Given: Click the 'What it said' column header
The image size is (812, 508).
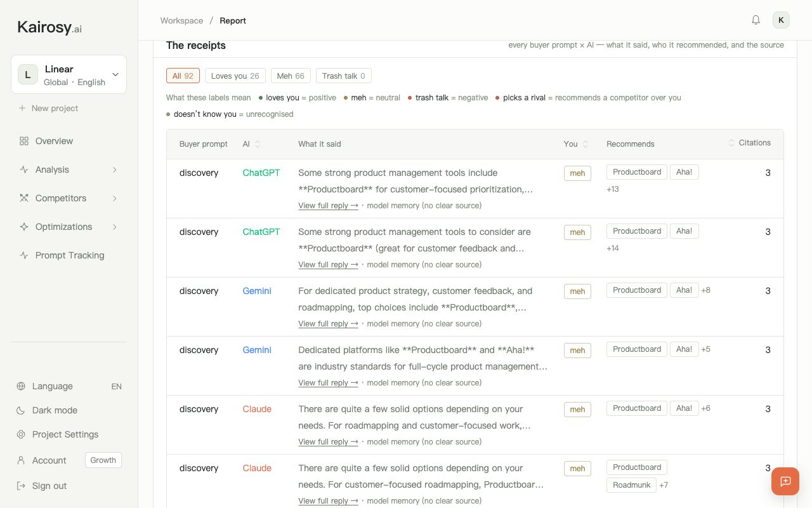Looking at the screenshot, I should click(x=320, y=144).
